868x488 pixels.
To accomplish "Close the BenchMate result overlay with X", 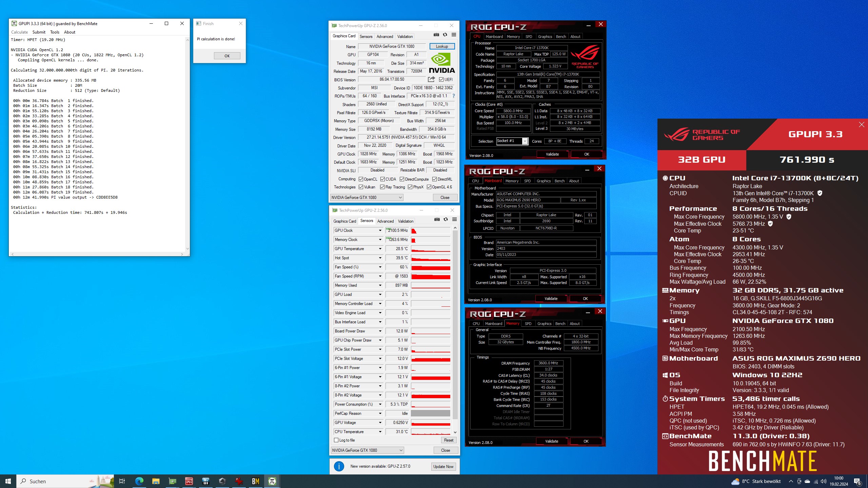I will click(862, 125).
